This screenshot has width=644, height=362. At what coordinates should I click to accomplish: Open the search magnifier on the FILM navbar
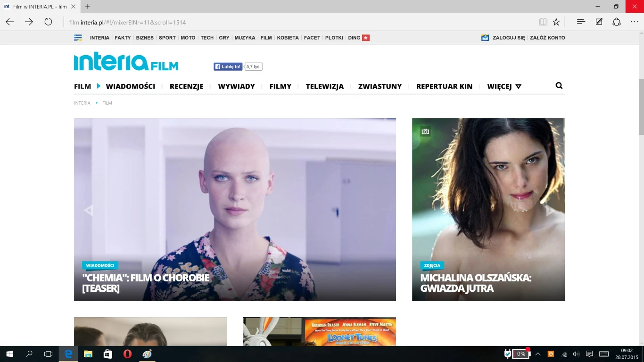pos(559,86)
